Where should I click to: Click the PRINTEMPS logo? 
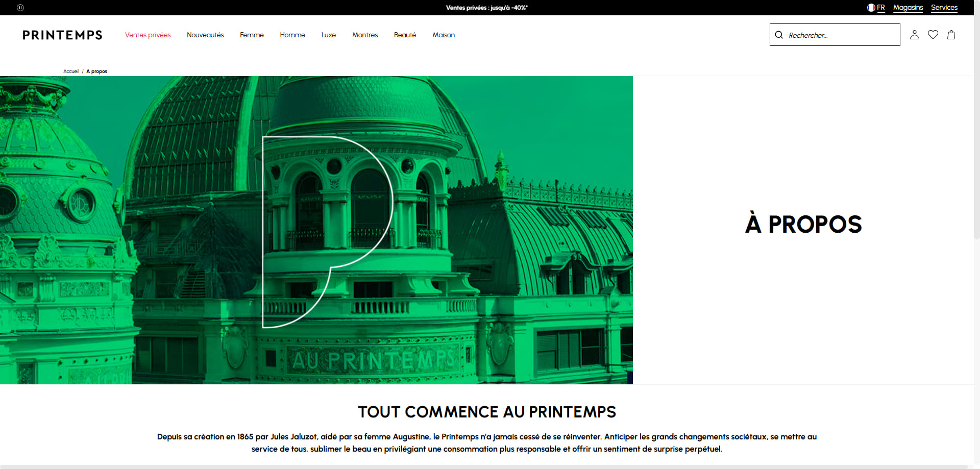[62, 35]
